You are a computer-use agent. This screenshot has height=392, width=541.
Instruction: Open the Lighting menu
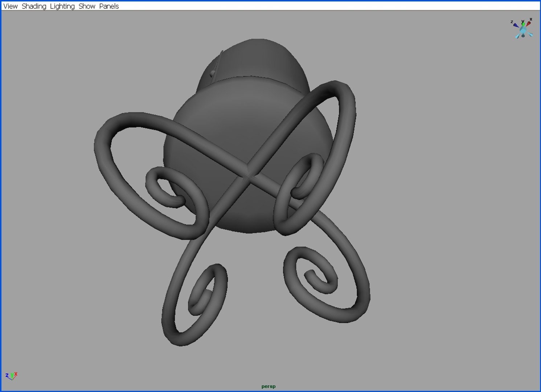coord(62,6)
